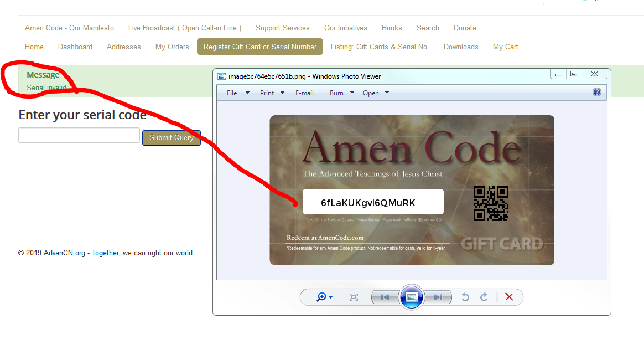Viewport: 644px width, 349px height.
Task: Open the Search page link
Action: [x=428, y=28]
